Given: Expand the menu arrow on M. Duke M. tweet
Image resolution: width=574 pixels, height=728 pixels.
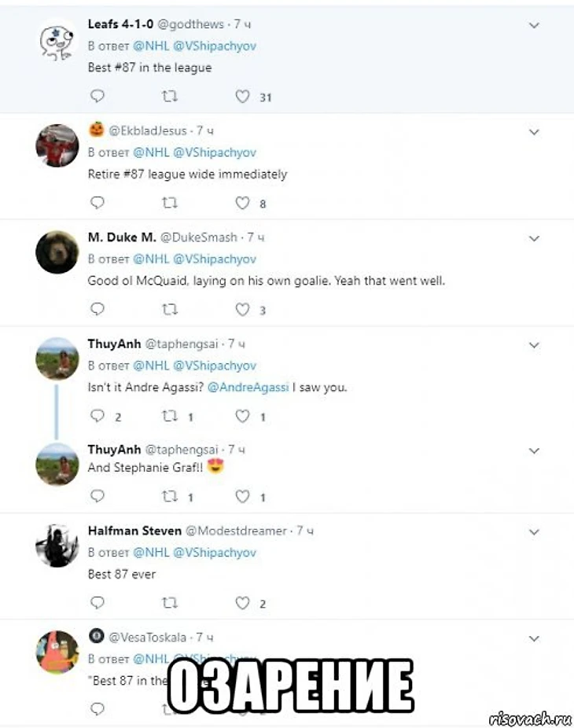Looking at the screenshot, I should click(534, 238).
